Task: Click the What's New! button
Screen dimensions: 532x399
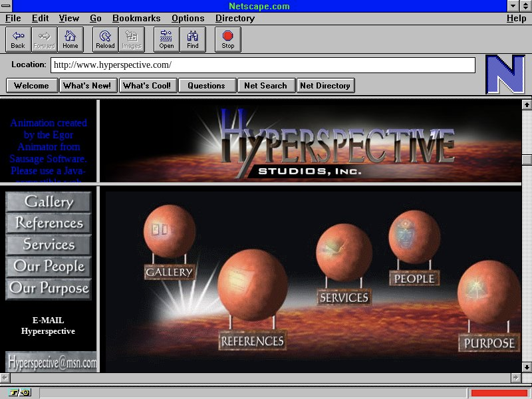Action: pyautogui.click(x=87, y=85)
